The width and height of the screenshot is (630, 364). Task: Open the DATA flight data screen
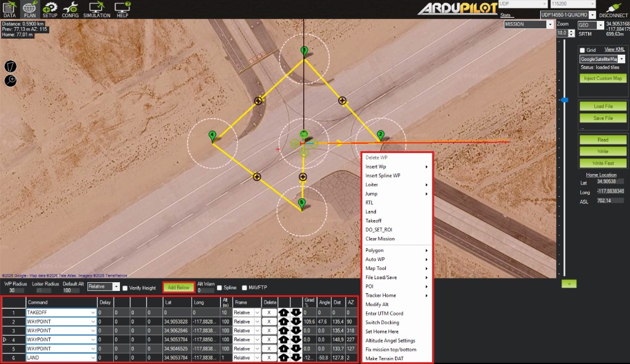[x=9, y=9]
